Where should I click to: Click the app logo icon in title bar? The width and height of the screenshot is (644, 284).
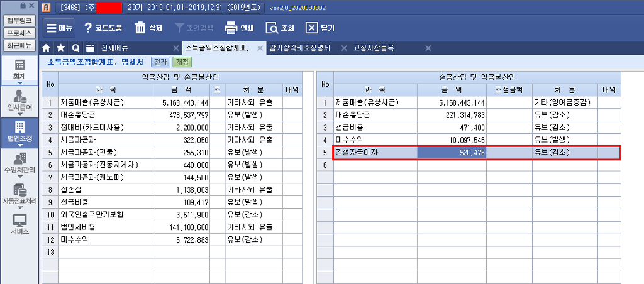(47, 8)
